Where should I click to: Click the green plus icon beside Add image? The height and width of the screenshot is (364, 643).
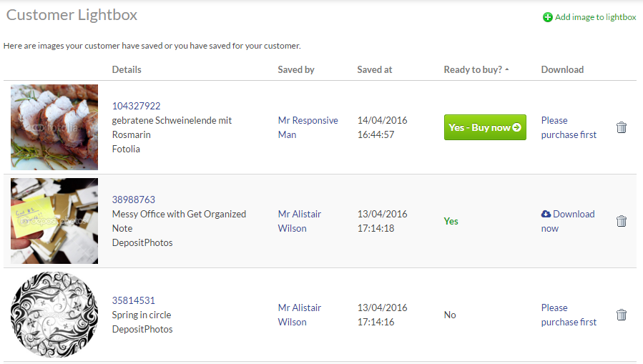coord(547,17)
